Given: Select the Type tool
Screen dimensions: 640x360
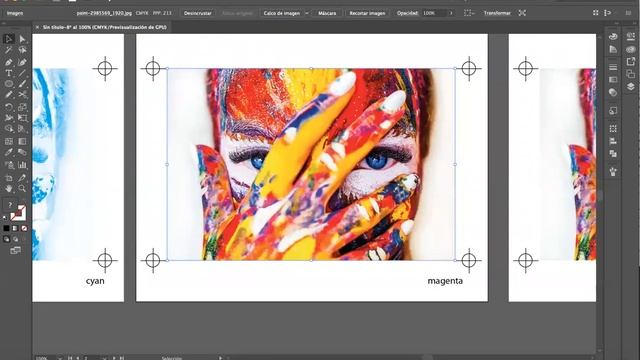Looking at the screenshot, I should pos(9,73).
